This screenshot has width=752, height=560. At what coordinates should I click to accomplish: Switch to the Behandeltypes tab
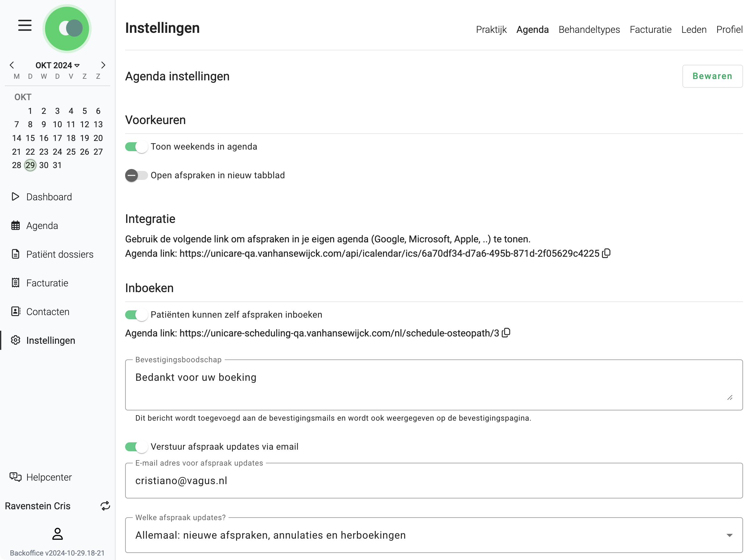pos(589,29)
